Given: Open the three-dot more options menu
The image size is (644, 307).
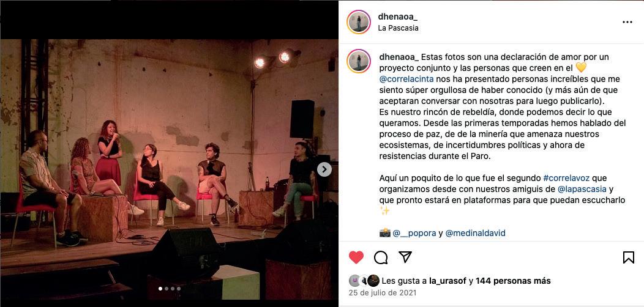Looking at the screenshot, I should pos(627,22).
